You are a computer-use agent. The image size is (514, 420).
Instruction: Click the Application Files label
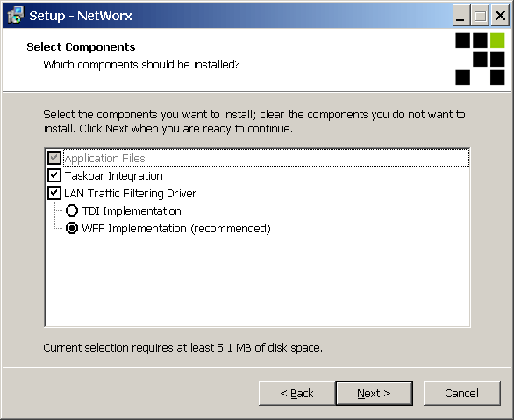(104, 158)
